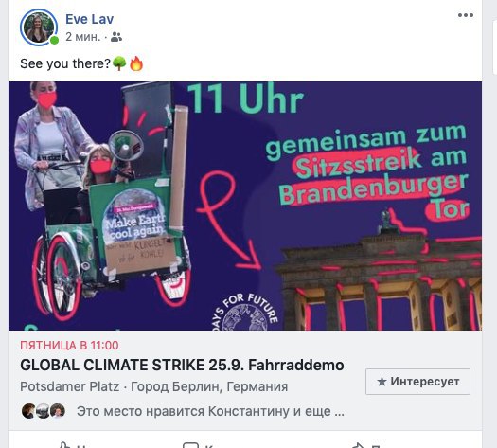Click the Share arrow icon under the post
Viewport: 497px width, 448px height.
pyautogui.click(x=358, y=445)
